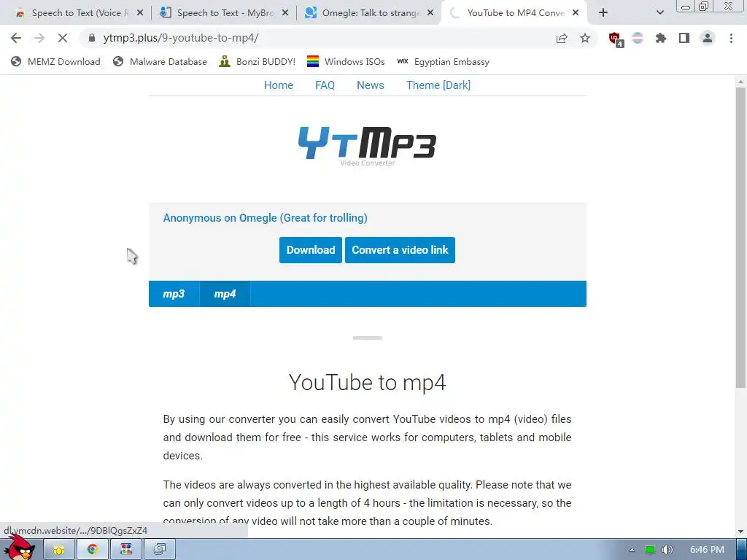Open the News page link
747x560 pixels.
pyautogui.click(x=370, y=85)
